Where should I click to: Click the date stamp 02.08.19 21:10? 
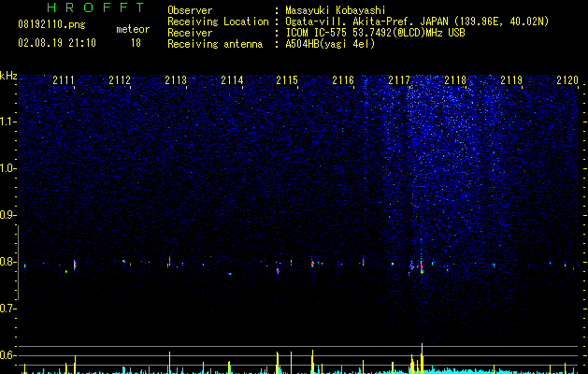[x=57, y=43]
